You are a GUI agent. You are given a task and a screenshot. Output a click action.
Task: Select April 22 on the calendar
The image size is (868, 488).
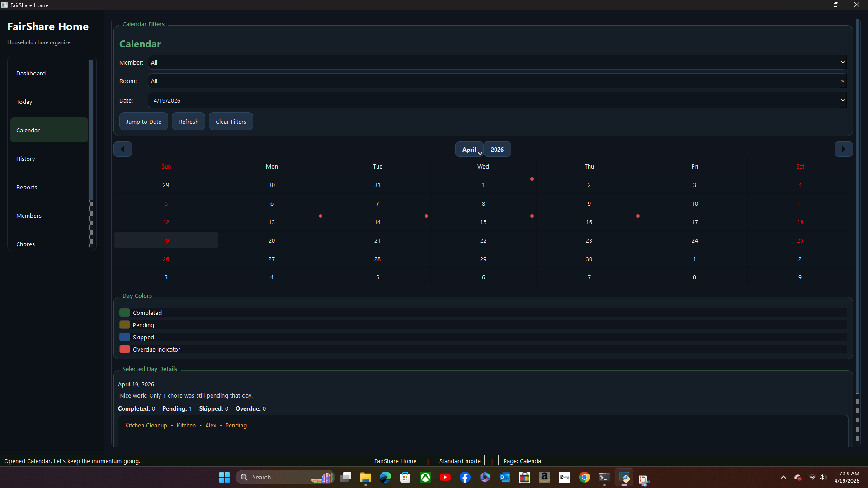pos(483,240)
